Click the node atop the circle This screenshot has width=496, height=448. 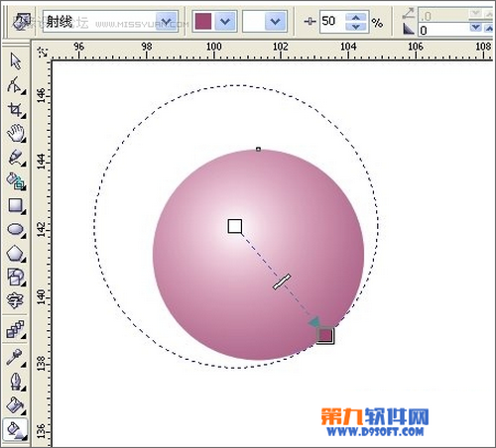[x=258, y=150]
